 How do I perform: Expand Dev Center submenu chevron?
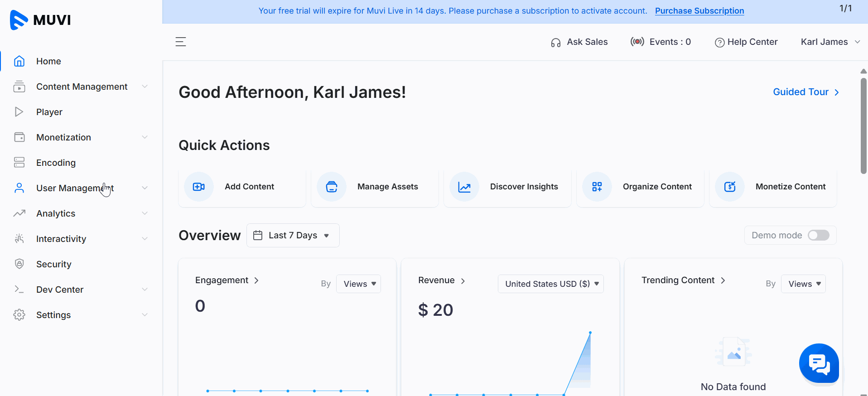(145, 290)
